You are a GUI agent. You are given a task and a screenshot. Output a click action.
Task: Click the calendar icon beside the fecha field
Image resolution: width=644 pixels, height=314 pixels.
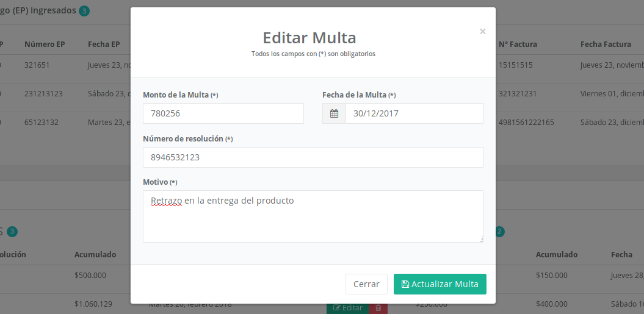coord(334,113)
